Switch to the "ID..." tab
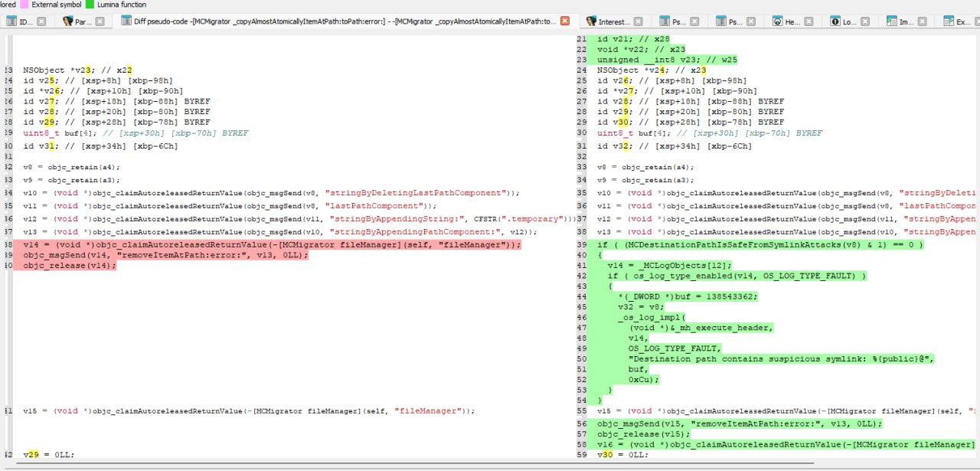Viewport: 980px width, 471px height. click(25, 21)
